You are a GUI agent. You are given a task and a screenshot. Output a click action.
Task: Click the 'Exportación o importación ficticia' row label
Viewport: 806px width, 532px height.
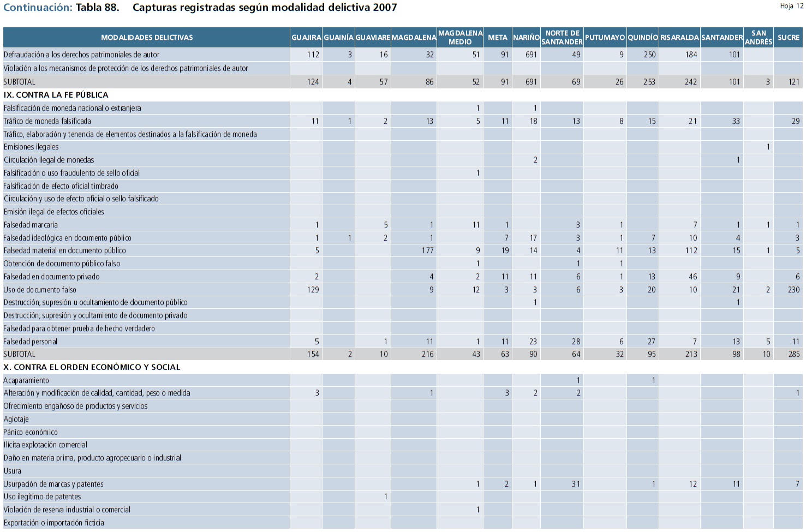pos(54,523)
